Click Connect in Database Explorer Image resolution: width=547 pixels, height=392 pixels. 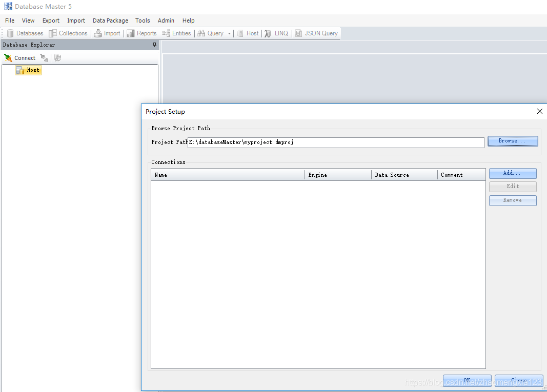pos(20,58)
